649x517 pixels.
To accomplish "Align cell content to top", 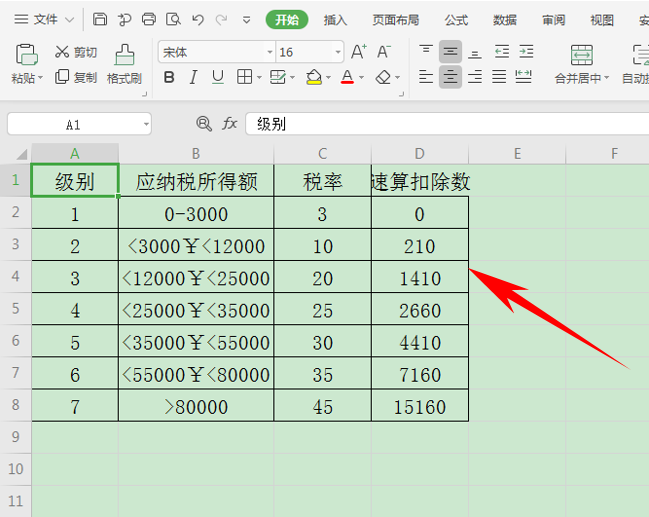I will pyautogui.click(x=426, y=52).
